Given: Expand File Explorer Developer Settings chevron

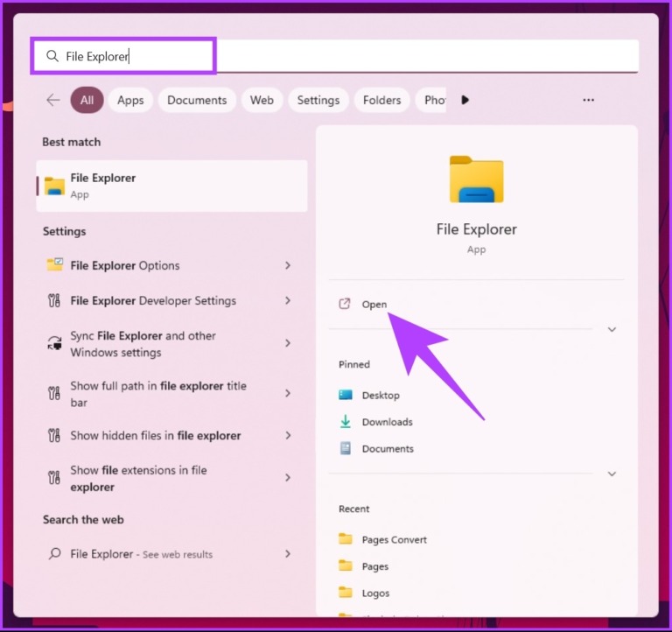Looking at the screenshot, I should coord(288,300).
